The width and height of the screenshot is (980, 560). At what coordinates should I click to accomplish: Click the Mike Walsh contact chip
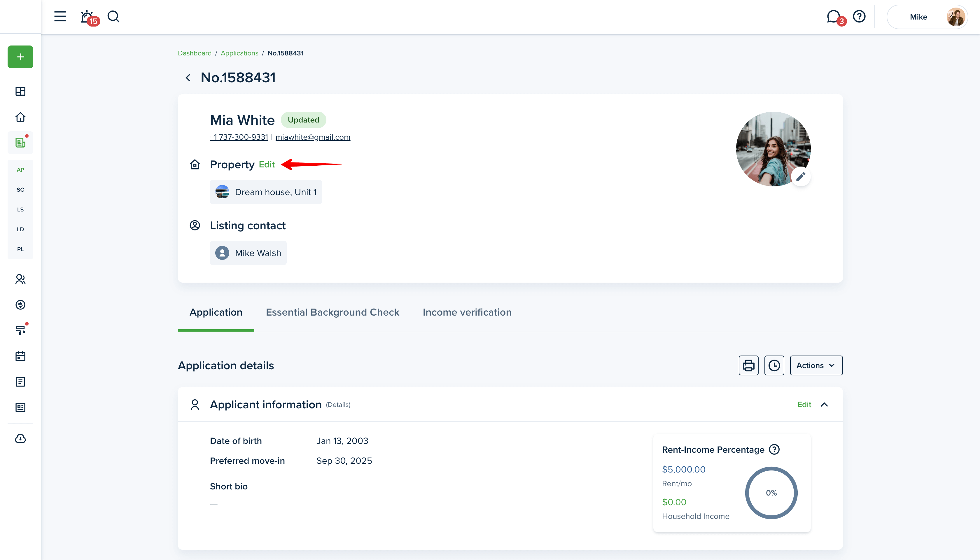[248, 253]
